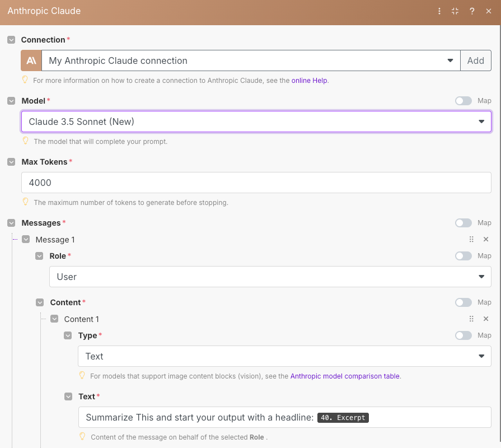Collapse the Role section chevron
501x448 pixels.
(39, 256)
